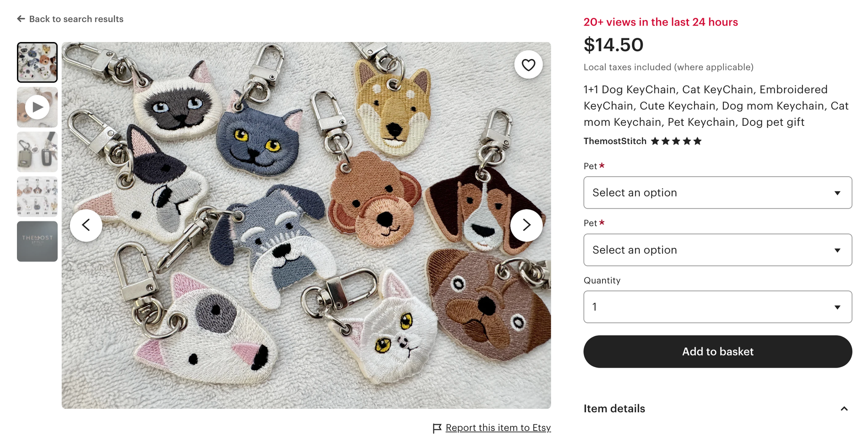Click the play icon on video thumbnail
868x434 pixels.
tap(37, 107)
